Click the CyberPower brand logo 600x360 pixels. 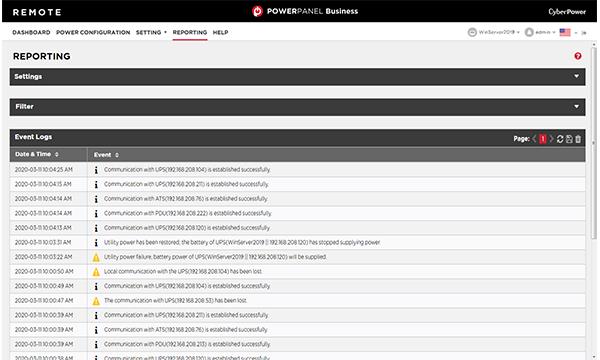pyautogui.click(x=567, y=11)
